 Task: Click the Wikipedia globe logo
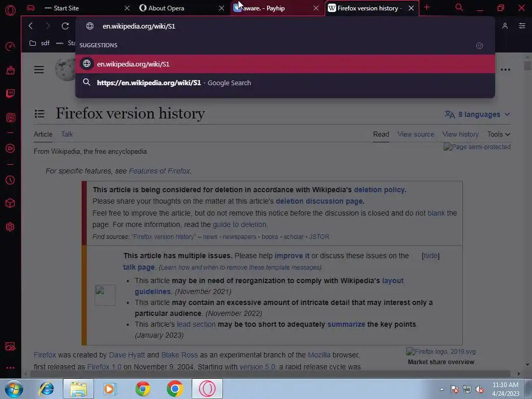65,69
